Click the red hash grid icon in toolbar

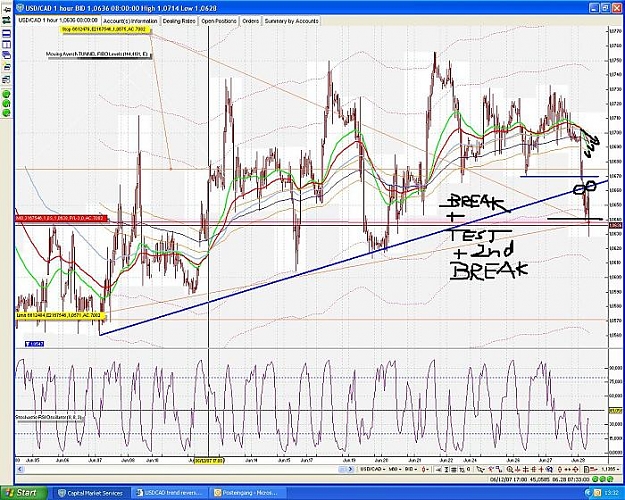point(533,469)
